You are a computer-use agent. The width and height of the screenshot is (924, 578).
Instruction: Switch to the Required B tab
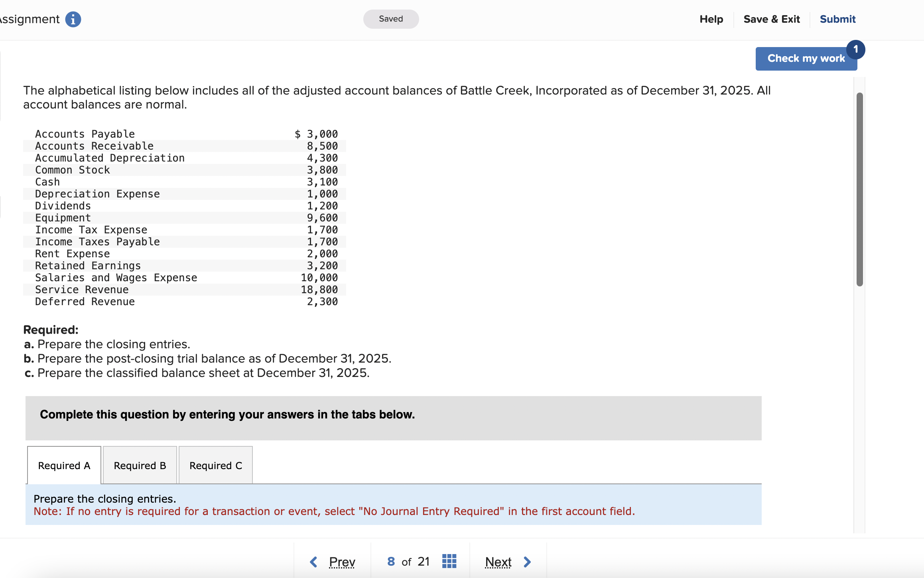click(139, 465)
